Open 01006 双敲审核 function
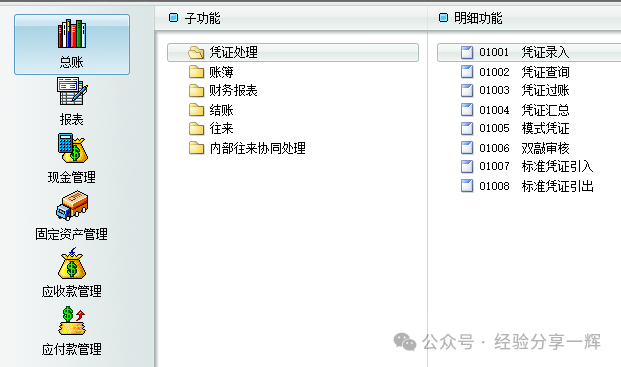The height and width of the screenshot is (367, 621). coord(515,148)
